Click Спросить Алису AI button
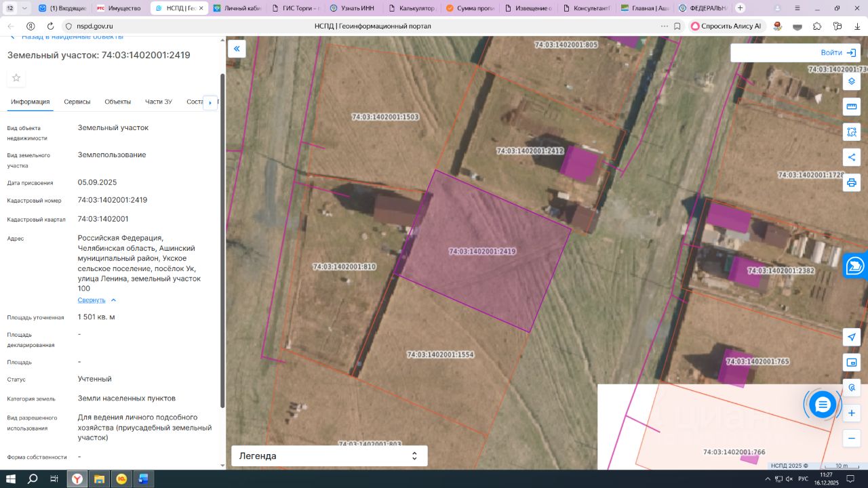This screenshot has width=868, height=488. (x=726, y=26)
